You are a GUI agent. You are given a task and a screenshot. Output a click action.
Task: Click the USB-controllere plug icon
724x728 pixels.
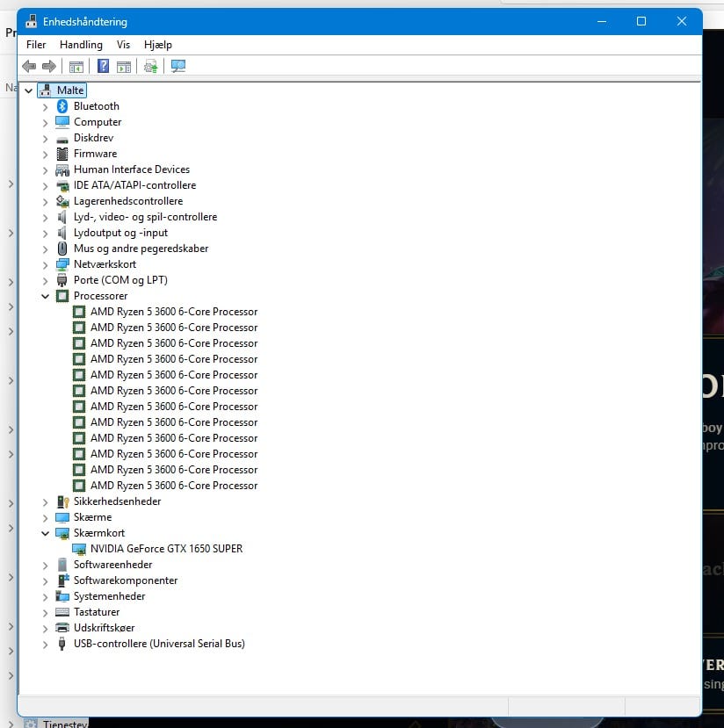point(62,644)
